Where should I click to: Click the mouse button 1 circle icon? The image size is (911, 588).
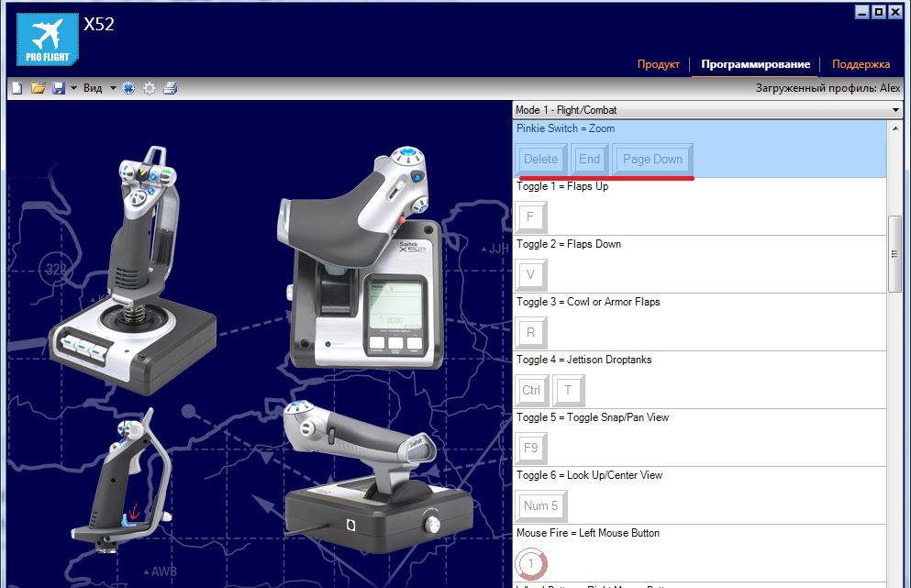pos(530,563)
